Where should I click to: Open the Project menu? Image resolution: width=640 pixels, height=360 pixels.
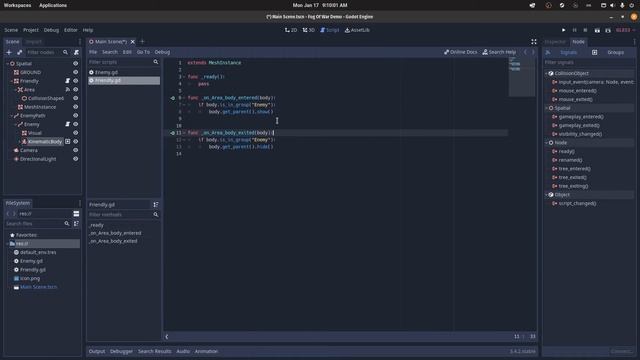31,30
